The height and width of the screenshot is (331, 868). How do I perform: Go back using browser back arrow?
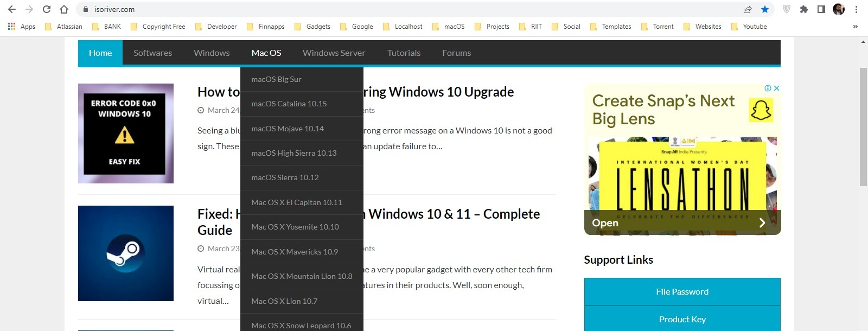coord(12,9)
